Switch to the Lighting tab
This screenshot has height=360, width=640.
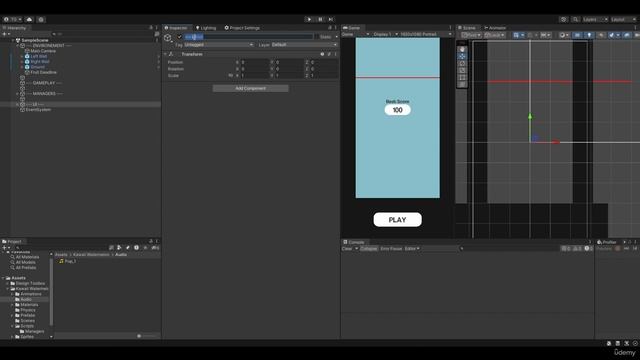point(206,28)
